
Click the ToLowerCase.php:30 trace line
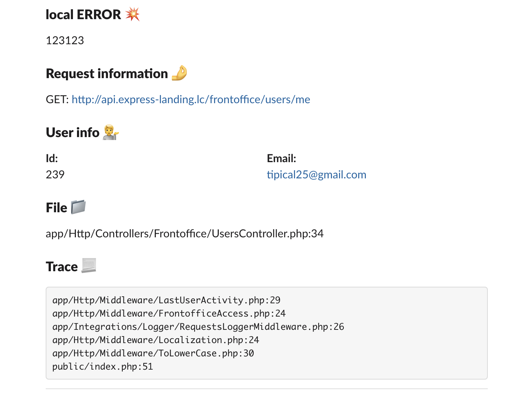pos(153,353)
